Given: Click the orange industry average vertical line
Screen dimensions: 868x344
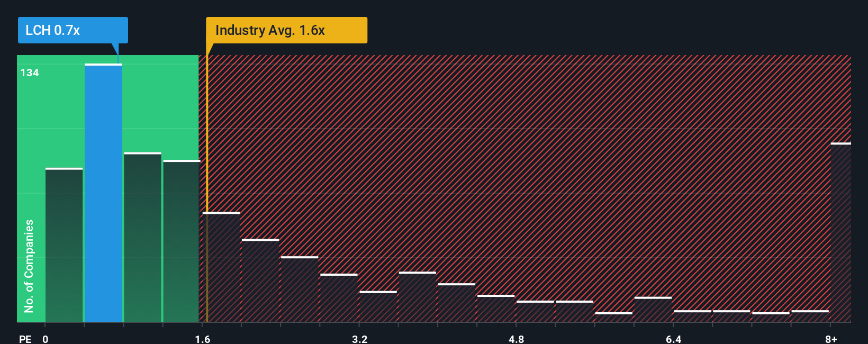Looking at the screenshot, I should 206,188.
